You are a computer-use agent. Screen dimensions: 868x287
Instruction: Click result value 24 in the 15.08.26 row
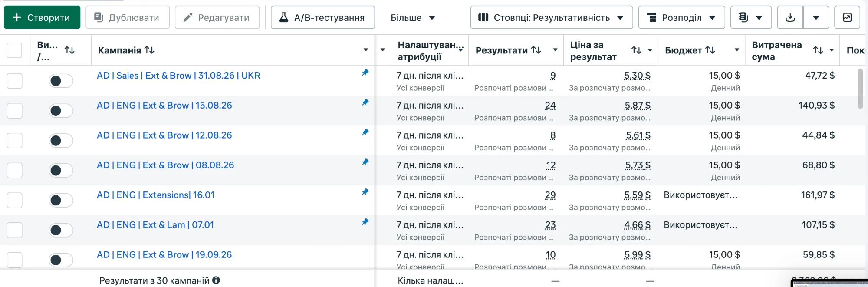coord(550,106)
